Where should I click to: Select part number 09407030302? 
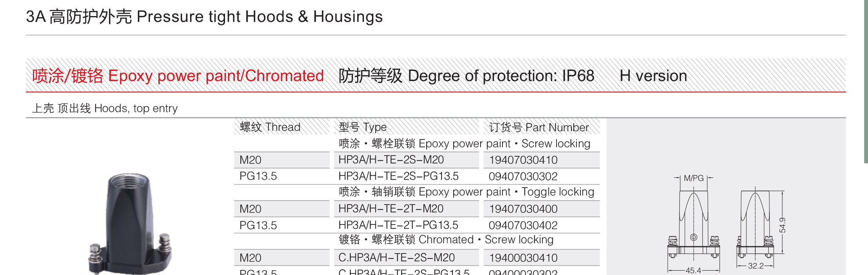[523, 177]
